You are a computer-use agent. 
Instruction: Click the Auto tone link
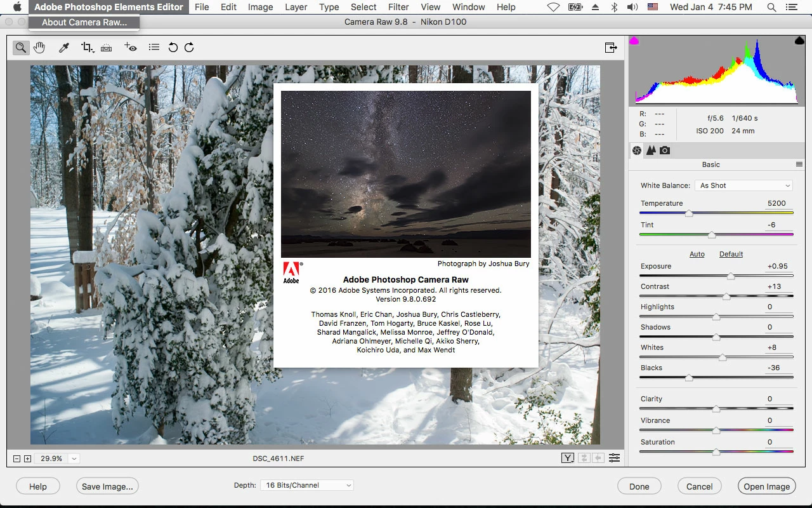[697, 254]
